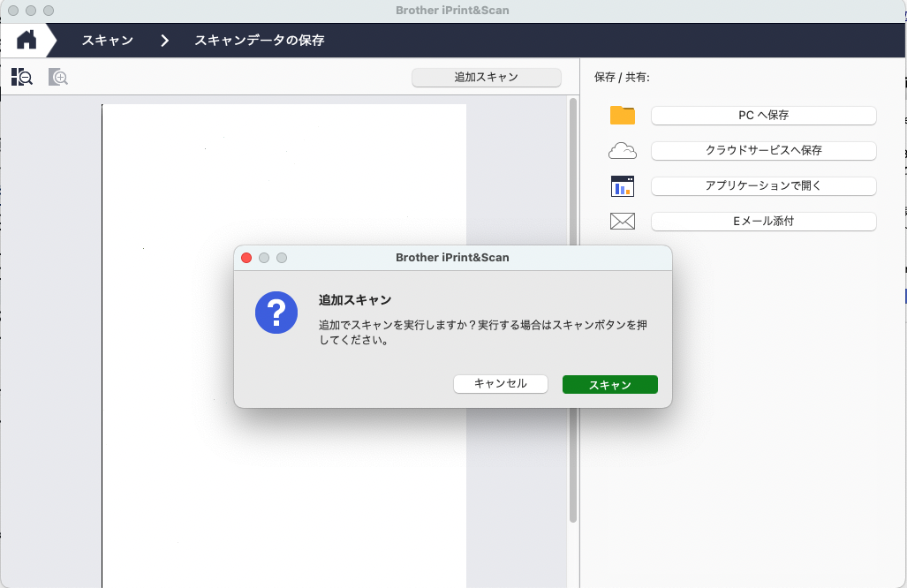This screenshot has height=588, width=907.
Task: Confirm with the green スキャン button
Action: 610,385
